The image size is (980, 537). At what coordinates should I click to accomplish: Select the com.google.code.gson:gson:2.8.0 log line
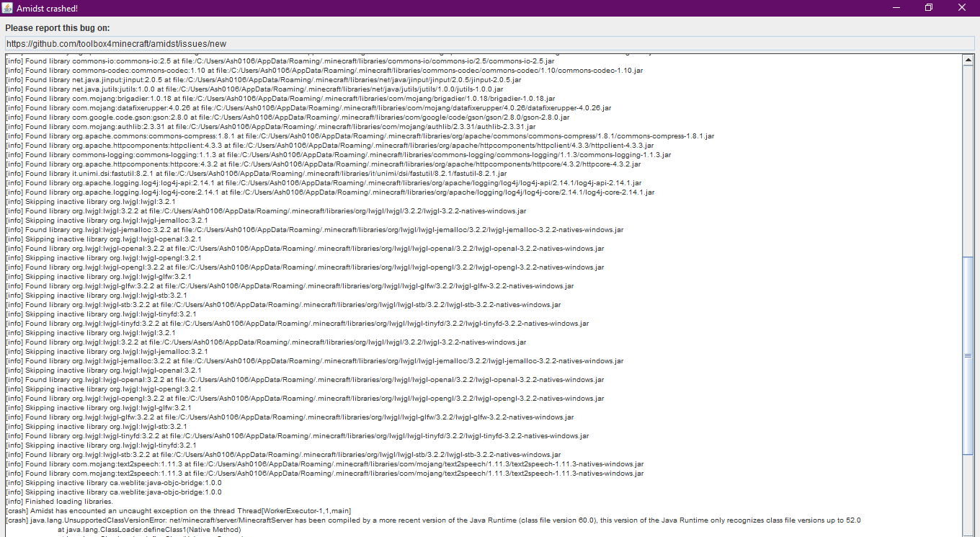pyautogui.click(x=288, y=117)
